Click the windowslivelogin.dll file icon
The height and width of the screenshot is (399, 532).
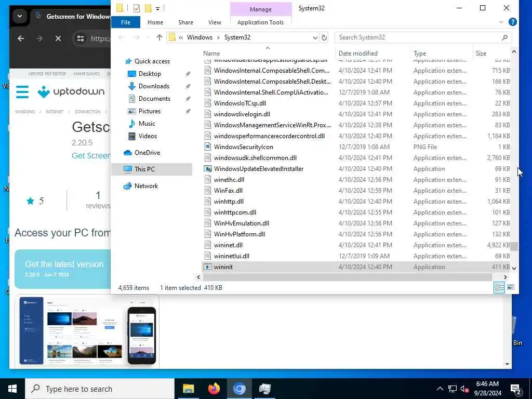(x=208, y=114)
